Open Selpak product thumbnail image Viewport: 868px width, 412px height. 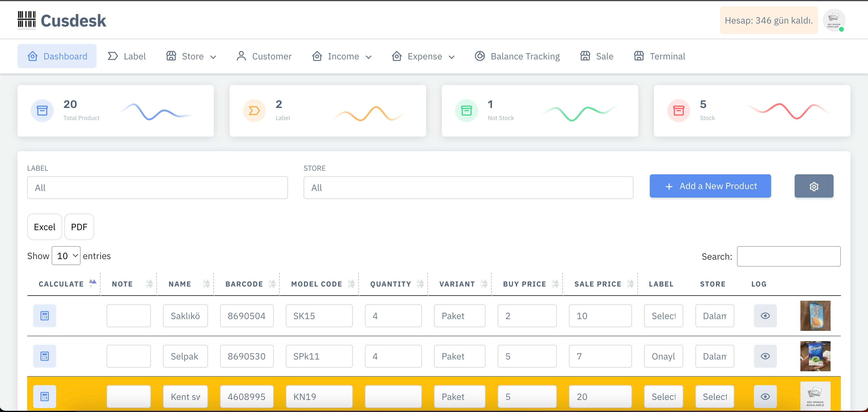pyautogui.click(x=815, y=356)
